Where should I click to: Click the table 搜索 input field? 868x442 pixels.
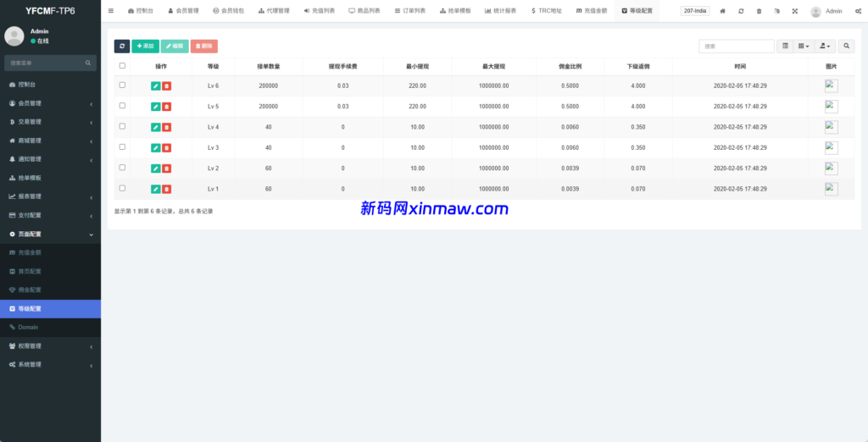pos(737,47)
